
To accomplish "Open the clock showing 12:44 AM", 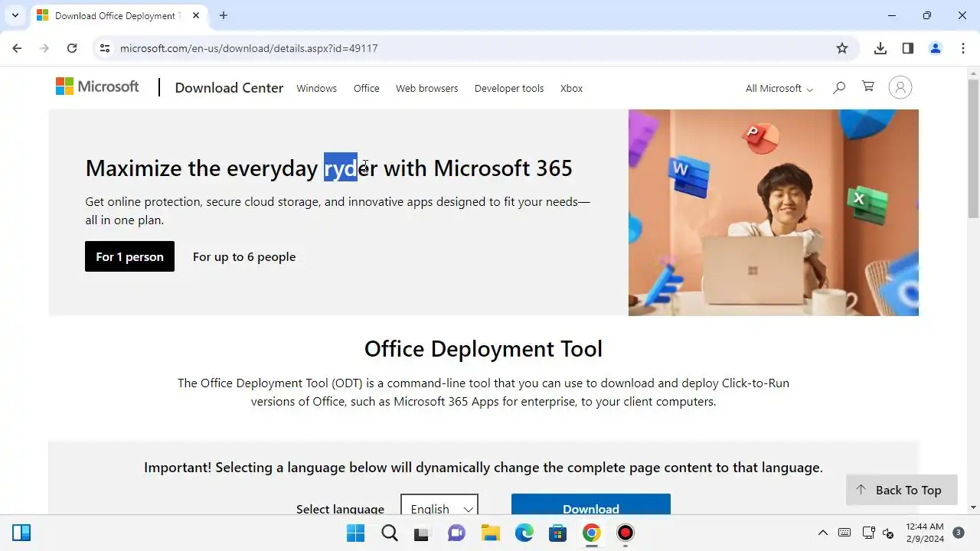I will point(925,533).
